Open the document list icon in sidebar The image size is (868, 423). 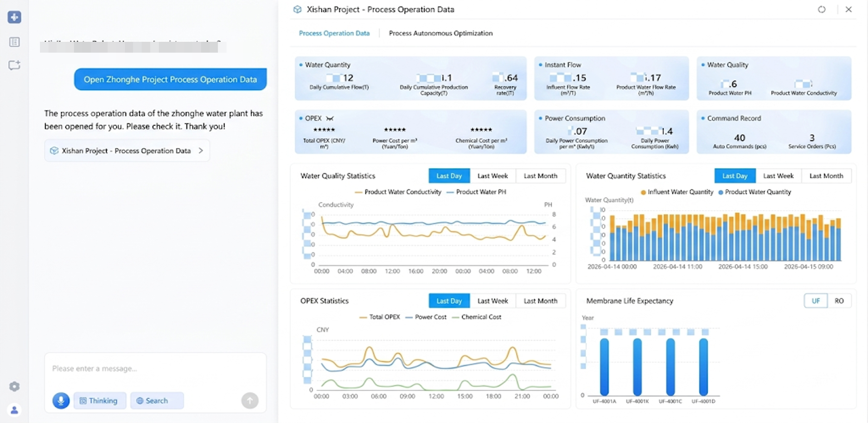click(x=15, y=42)
